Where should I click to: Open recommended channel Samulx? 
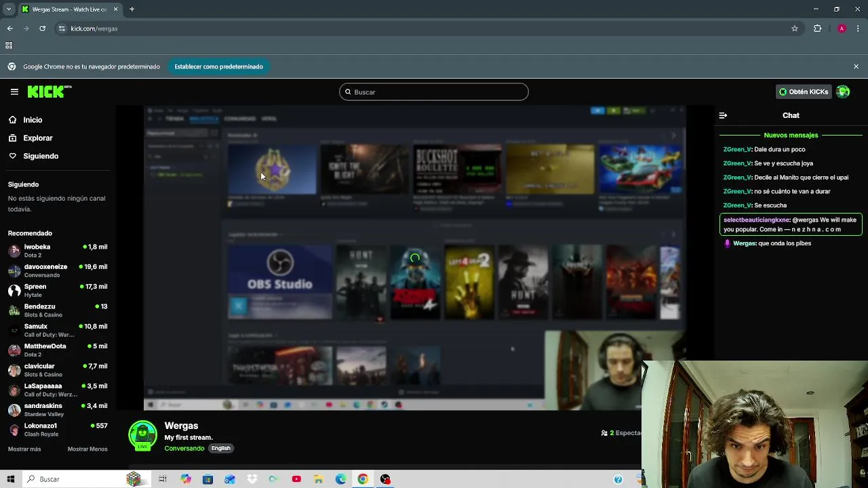click(58, 330)
